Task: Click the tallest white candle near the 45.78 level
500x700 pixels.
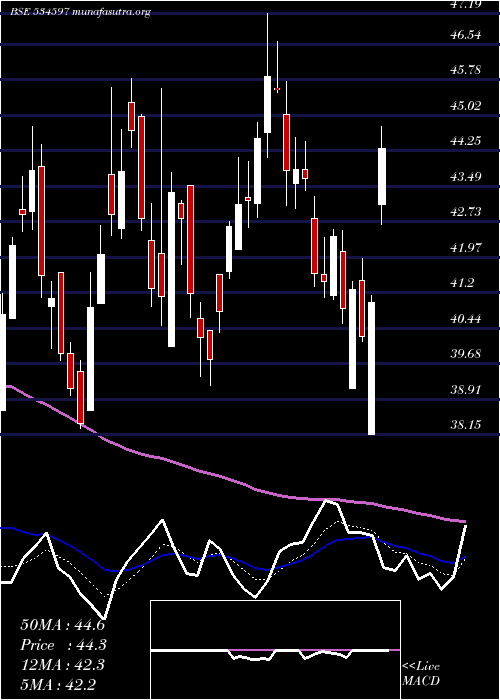Action: click(x=267, y=104)
